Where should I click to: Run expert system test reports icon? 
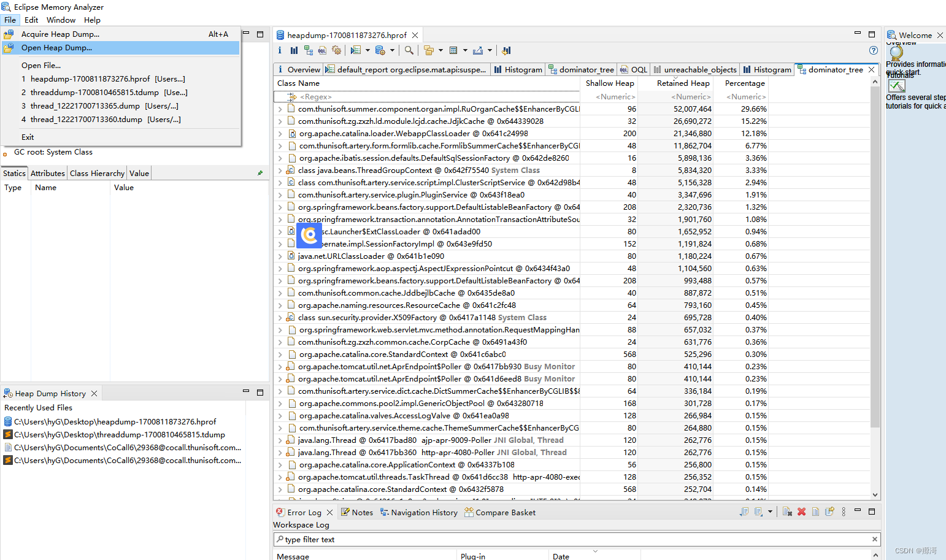pos(356,50)
